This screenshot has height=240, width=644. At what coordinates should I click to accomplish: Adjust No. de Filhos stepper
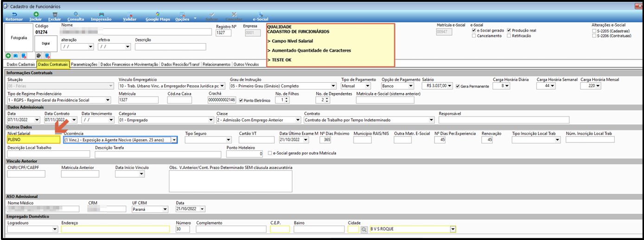(286, 100)
